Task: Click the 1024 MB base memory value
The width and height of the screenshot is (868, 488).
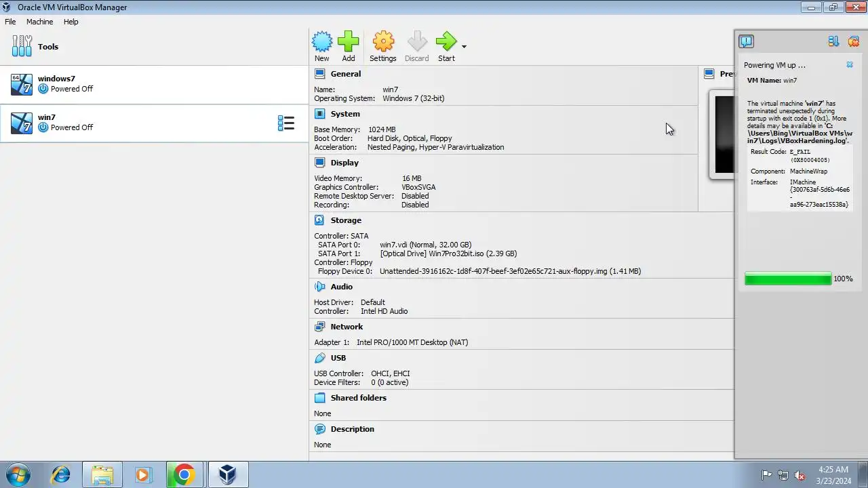Action: coord(382,129)
